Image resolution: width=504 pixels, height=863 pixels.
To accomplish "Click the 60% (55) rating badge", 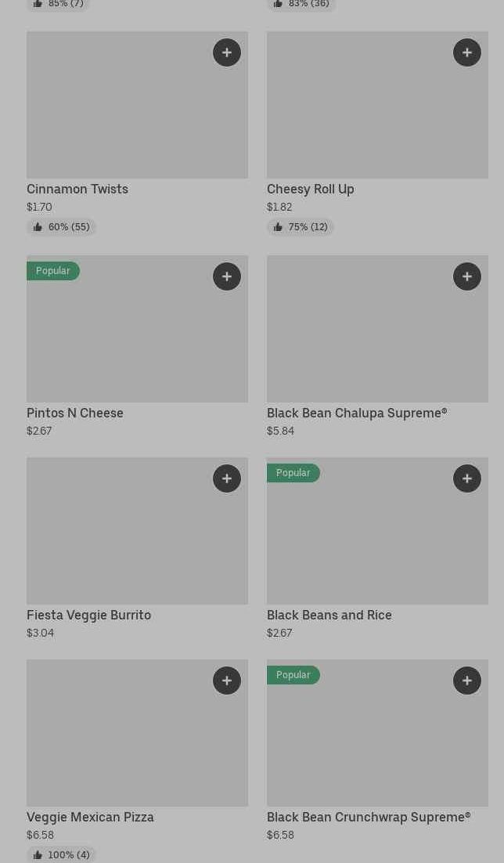I will click(x=61, y=227).
